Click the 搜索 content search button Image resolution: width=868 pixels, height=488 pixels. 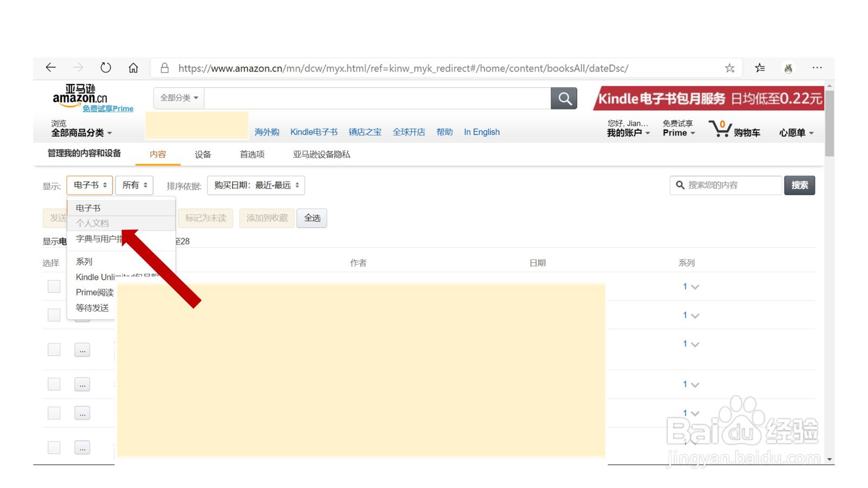click(800, 185)
